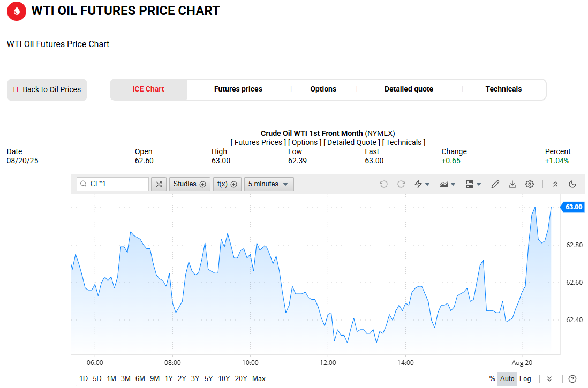Set chart range to Max
The height and width of the screenshot is (388, 588).
click(259, 378)
